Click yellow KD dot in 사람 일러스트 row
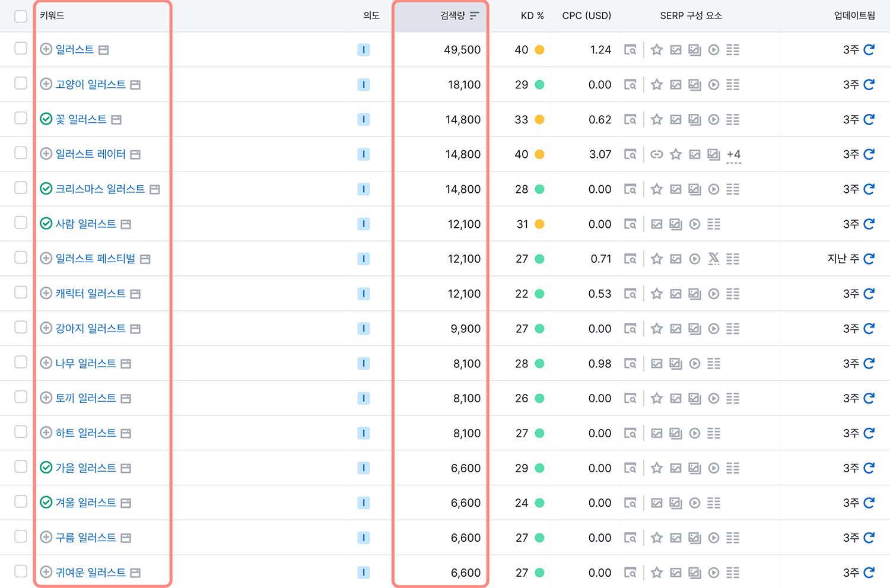 click(539, 224)
